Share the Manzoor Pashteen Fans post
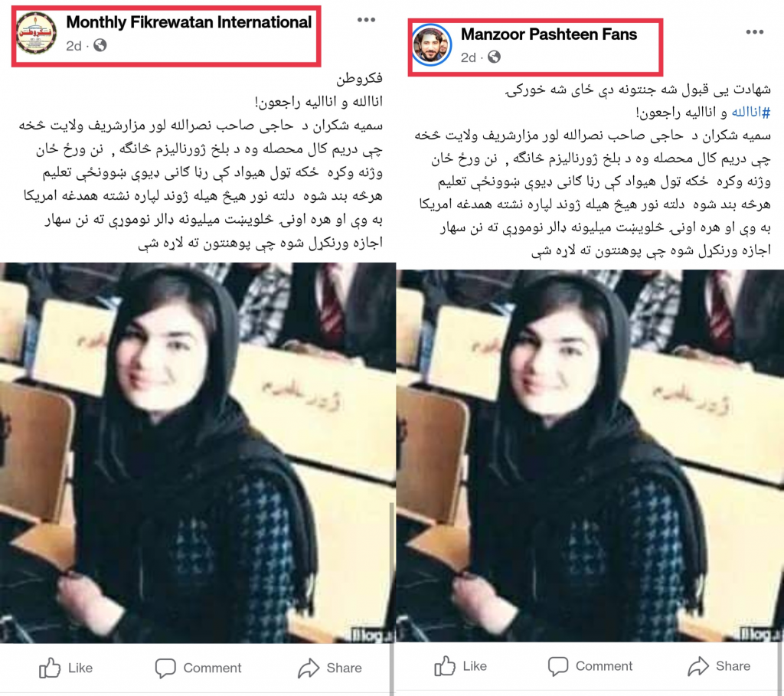Image resolution: width=784 pixels, height=696 pixels. (719, 666)
